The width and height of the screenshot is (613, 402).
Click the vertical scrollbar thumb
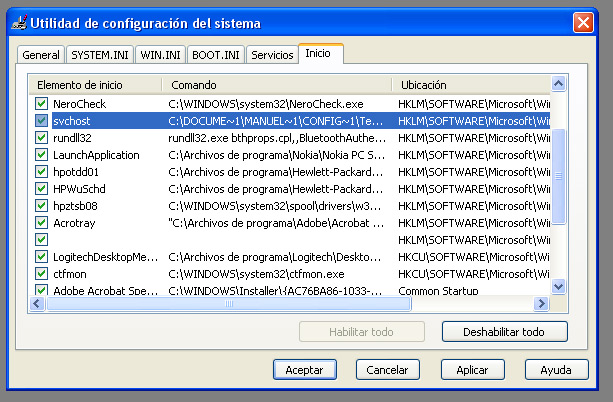click(558, 176)
